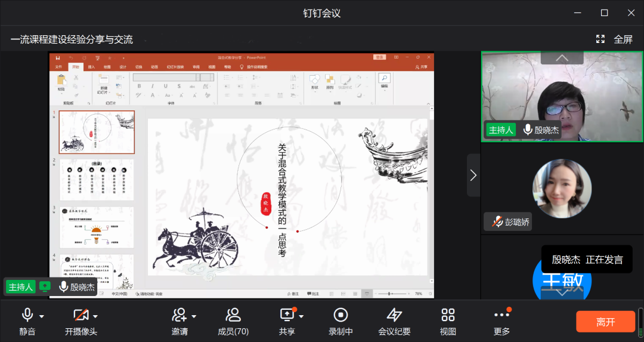The height and width of the screenshot is (342, 644).
Task: Open the 更多 more options icon
Action: pyautogui.click(x=501, y=315)
